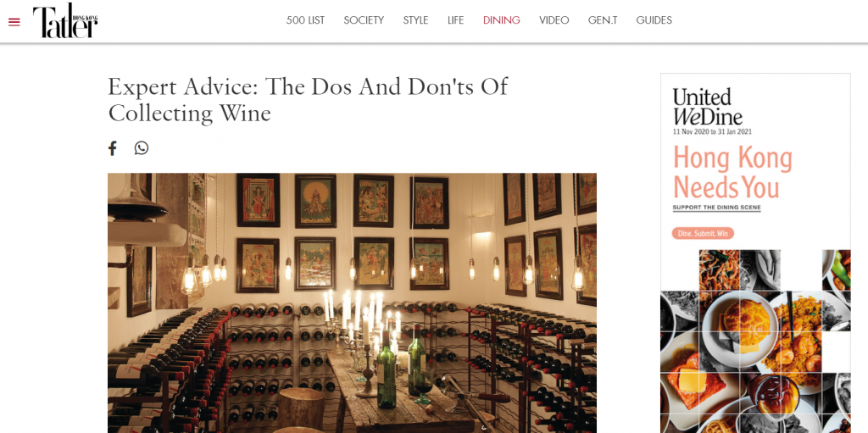This screenshot has width=868, height=433.
Task: Click the food dishes collage in ad
Action: [x=755, y=341]
